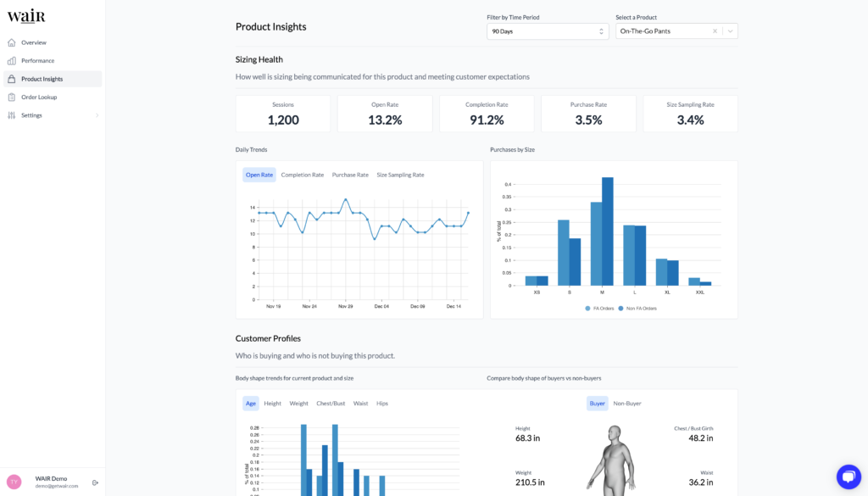Click the 68.3 in height value
Viewport: 868px width, 496px height.
click(527, 438)
